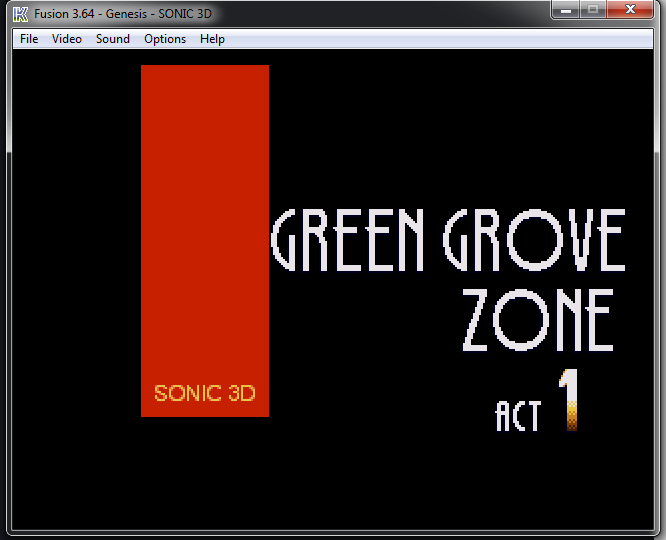The image size is (666, 540).
Task: Minimize the Fusion emulator window
Action: pyautogui.click(x=565, y=10)
